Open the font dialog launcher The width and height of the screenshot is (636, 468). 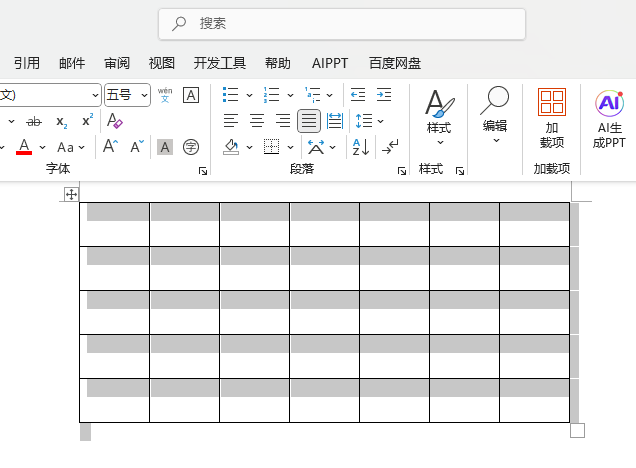(x=203, y=171)
